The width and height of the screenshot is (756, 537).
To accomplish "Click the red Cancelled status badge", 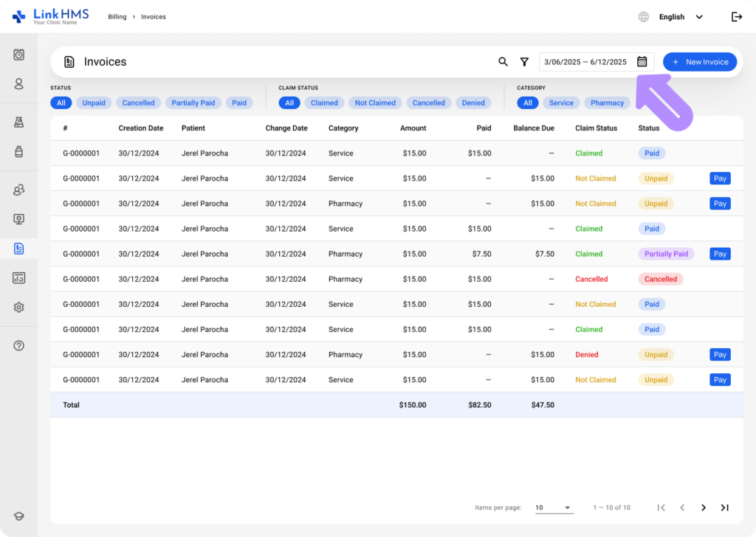I will (661, 279).
